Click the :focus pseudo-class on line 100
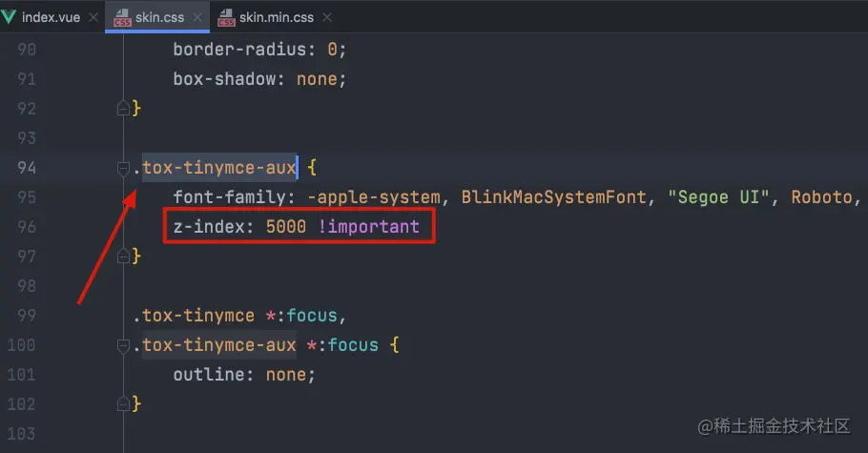The image size is (868, 453). pos(347,345)
